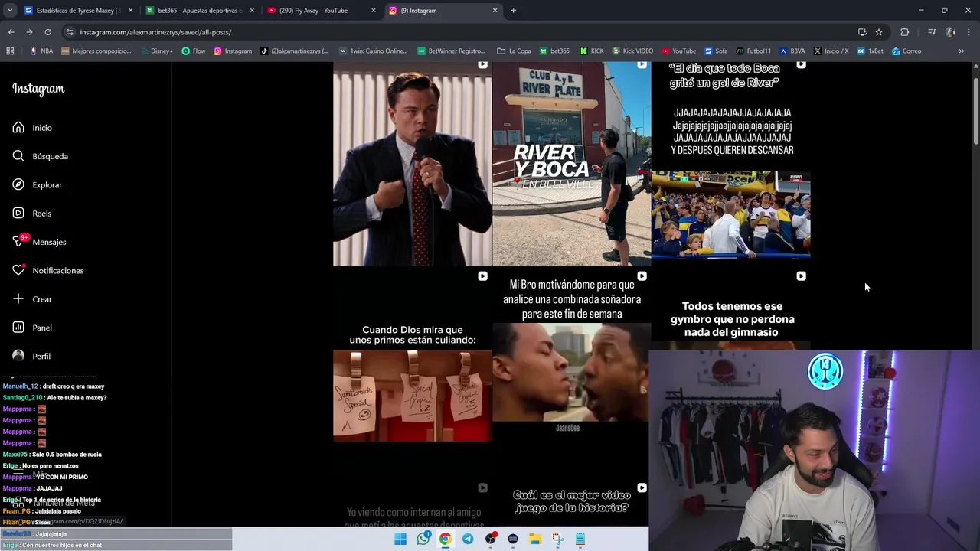Open the Correo bookmark
Viewport: 980px width, 551px height.
(906, 51)
